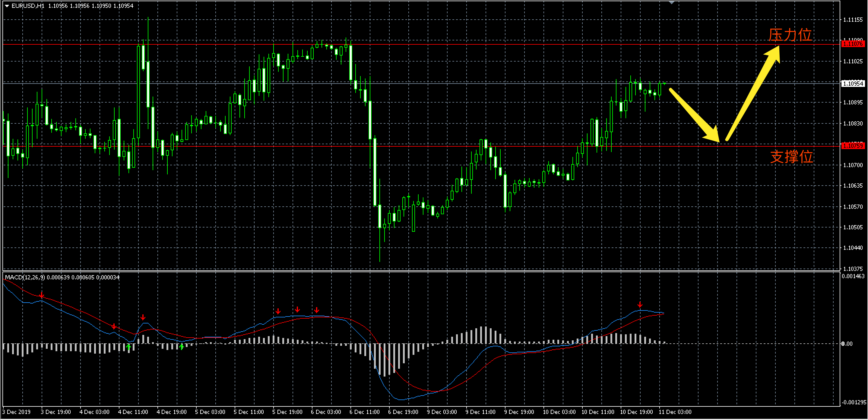The width and height of the screenshot is (868, 420).
Task: Click the 1.10440 price scale label
Action: coord(853,247)
